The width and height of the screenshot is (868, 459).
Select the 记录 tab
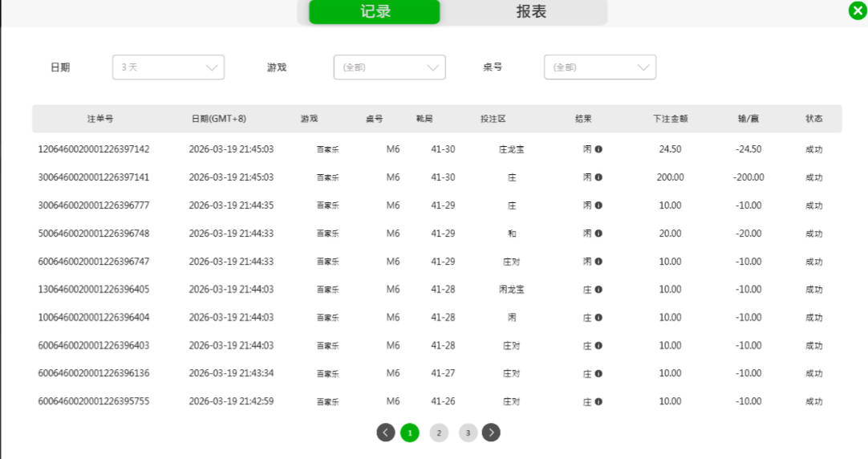[375, 12]
